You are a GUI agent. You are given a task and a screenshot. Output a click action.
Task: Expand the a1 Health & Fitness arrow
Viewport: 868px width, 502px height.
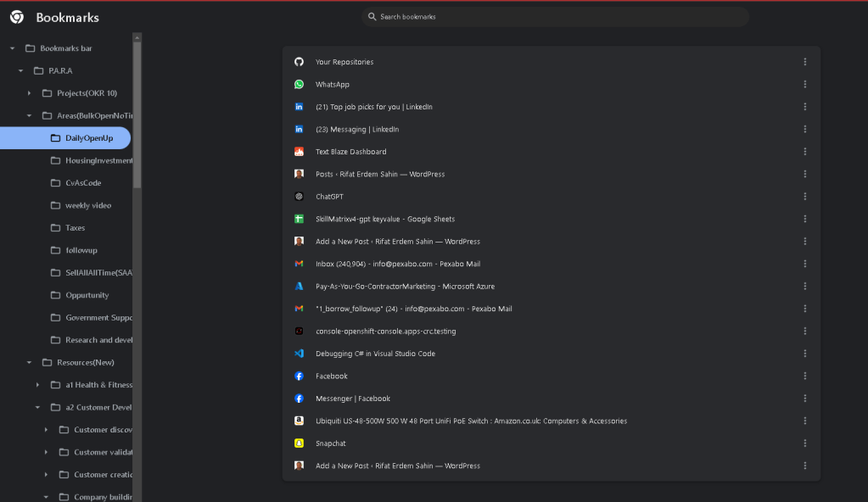tap(37, 385)
